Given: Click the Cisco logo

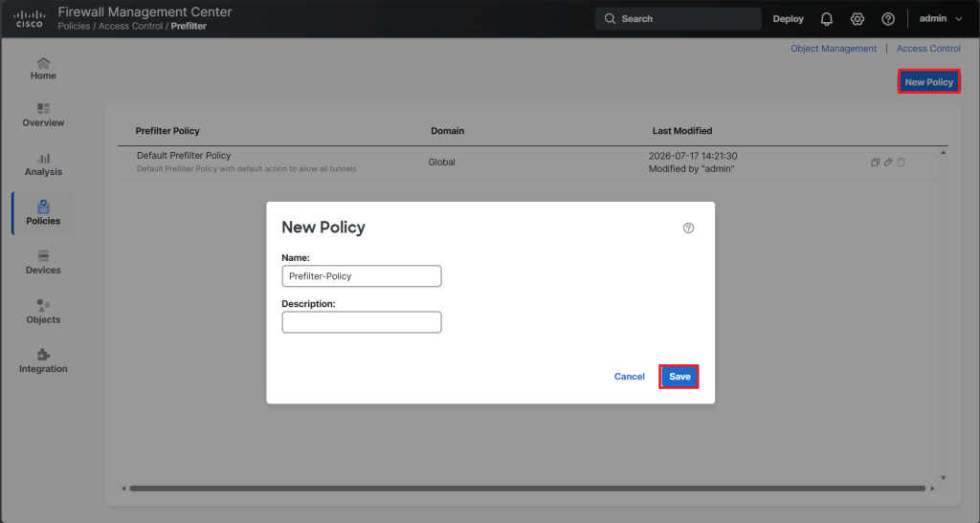Looking at the screenshot, I should pos(30,19).
